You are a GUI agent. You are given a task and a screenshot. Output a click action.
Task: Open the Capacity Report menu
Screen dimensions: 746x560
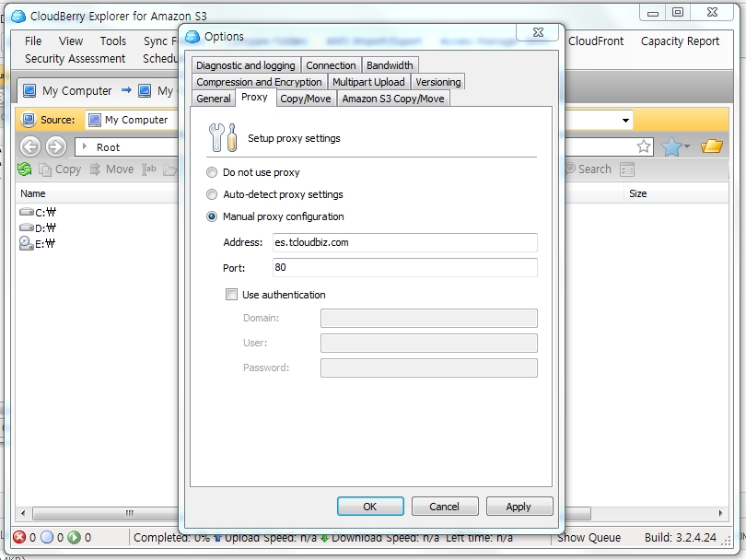(680, 41)
